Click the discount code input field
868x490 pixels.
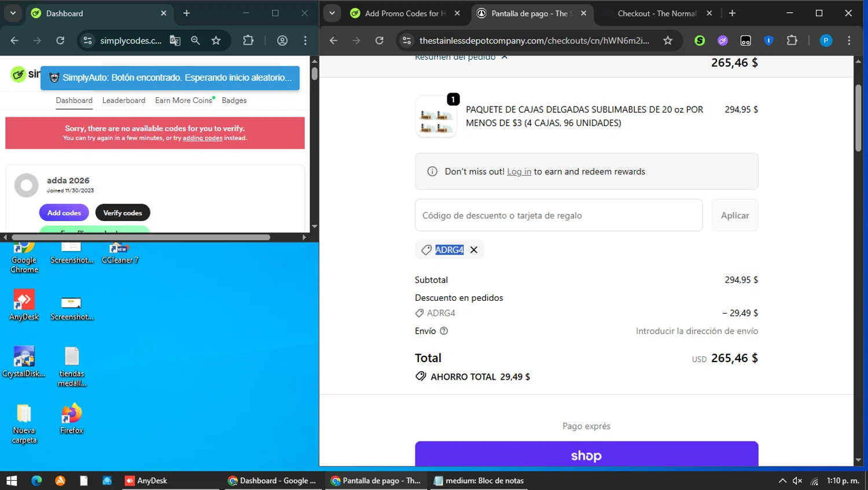[558, 215]
